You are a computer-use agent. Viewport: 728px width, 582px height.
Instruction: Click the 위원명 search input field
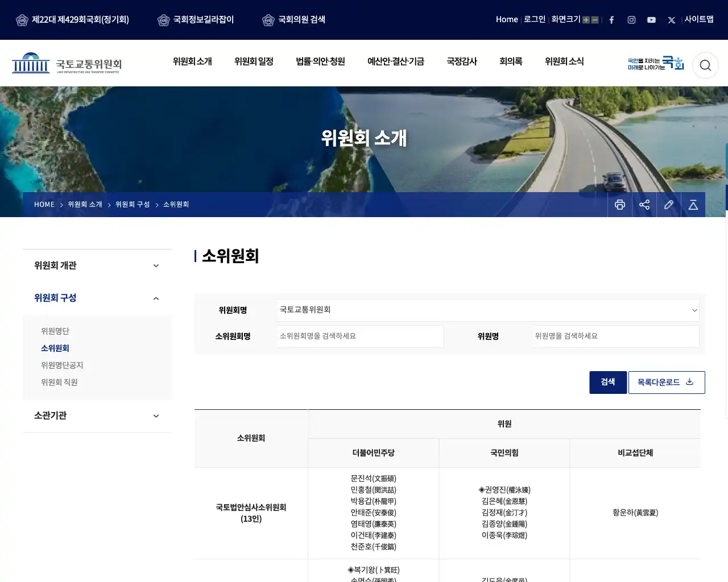click(x=616, y=336)
